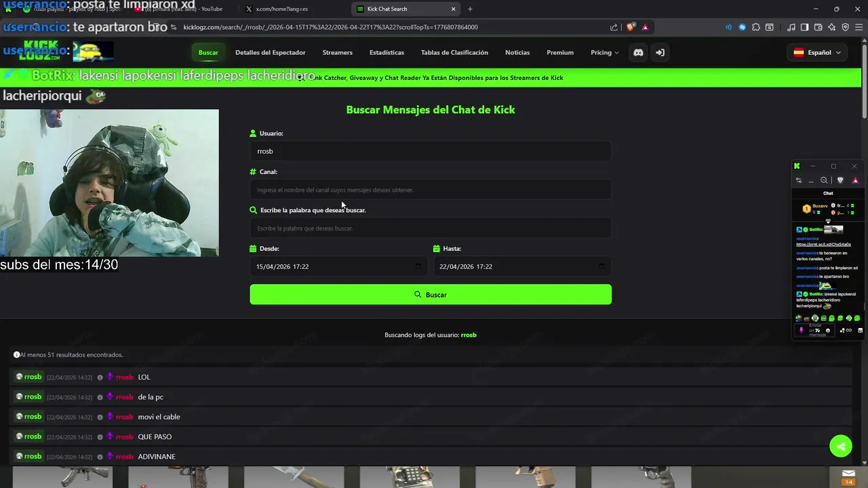
Task: Click the 'movi el cable' message text
Action: pyautogui.click(x=159, y=417)
